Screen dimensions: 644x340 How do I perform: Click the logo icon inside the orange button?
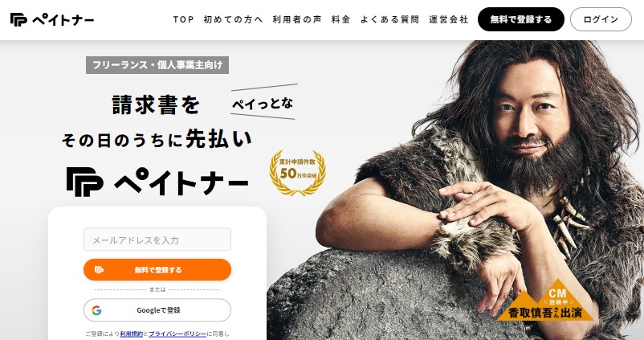click(x=99, y=270)
